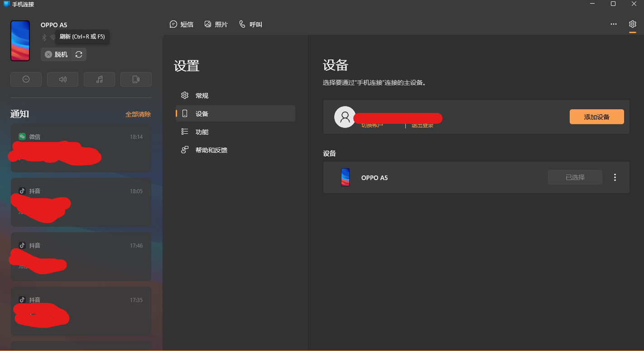Click 全部清除 to clear notifications
The width and height of the screenshot is (644, 351).
138,114
